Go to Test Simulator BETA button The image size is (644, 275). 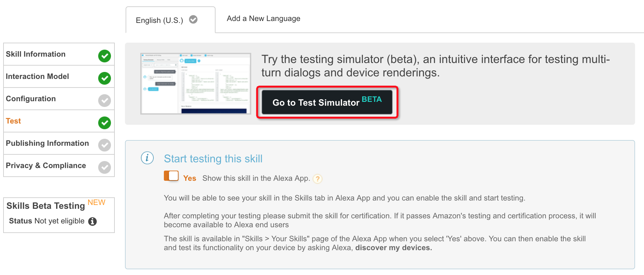[x=327, y=102]
